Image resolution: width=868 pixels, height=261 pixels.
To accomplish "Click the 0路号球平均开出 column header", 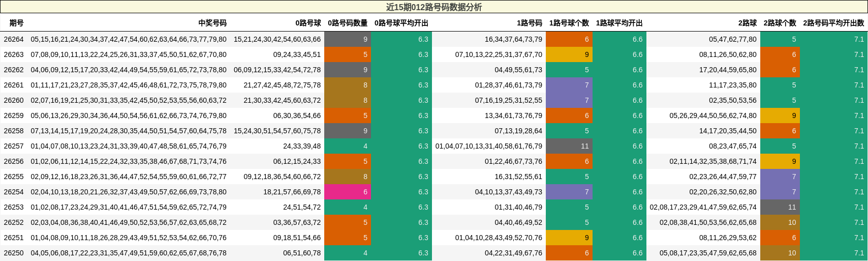I will [401, 23].
